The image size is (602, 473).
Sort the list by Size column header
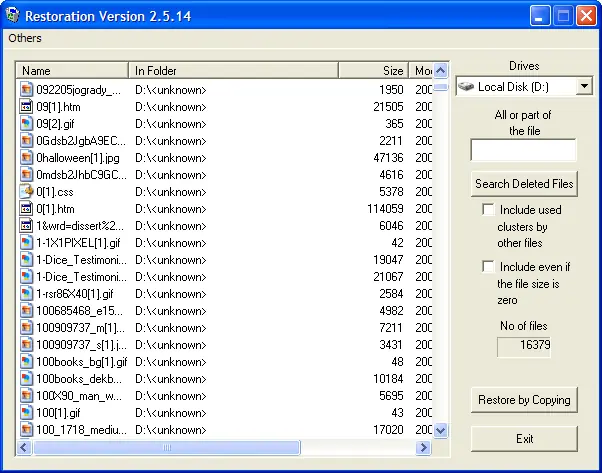coord(372,71)
